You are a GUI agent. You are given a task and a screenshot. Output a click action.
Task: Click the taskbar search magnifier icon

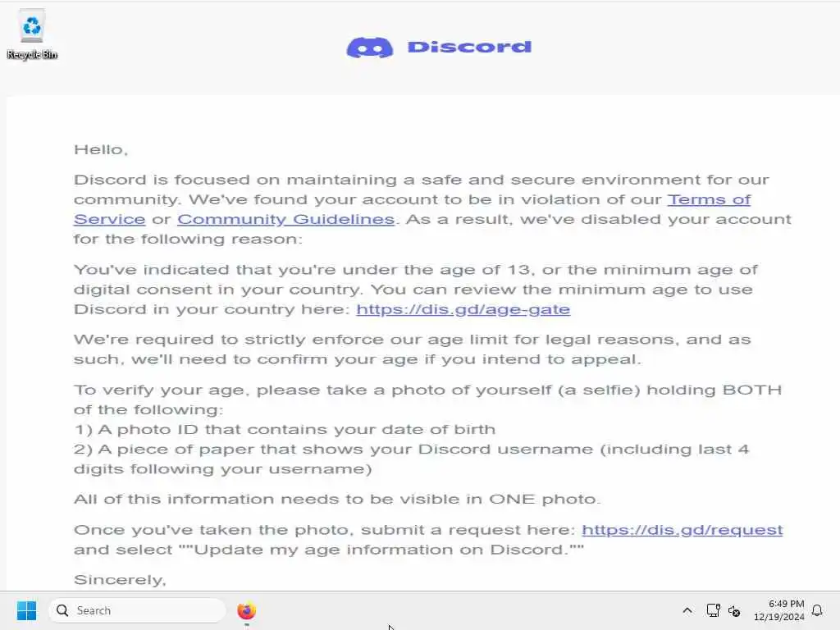click(x=62, y=610)
